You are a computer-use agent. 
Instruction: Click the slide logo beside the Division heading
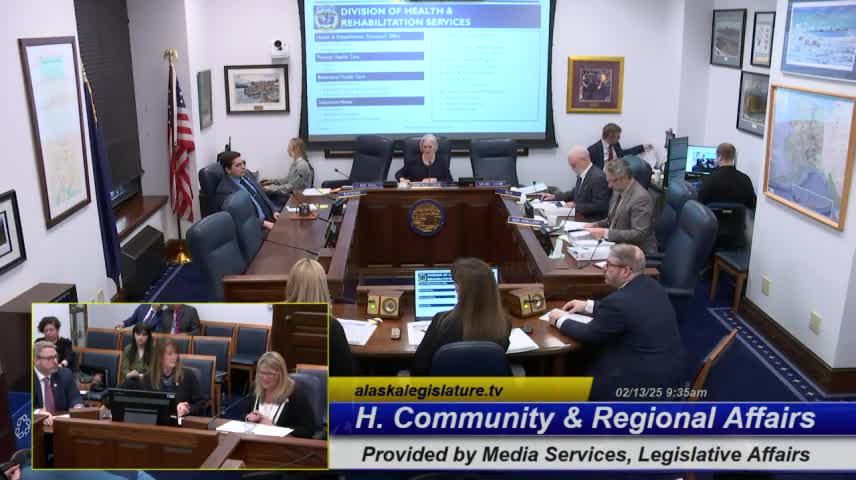pyautogui.click(x=326, y=17)
